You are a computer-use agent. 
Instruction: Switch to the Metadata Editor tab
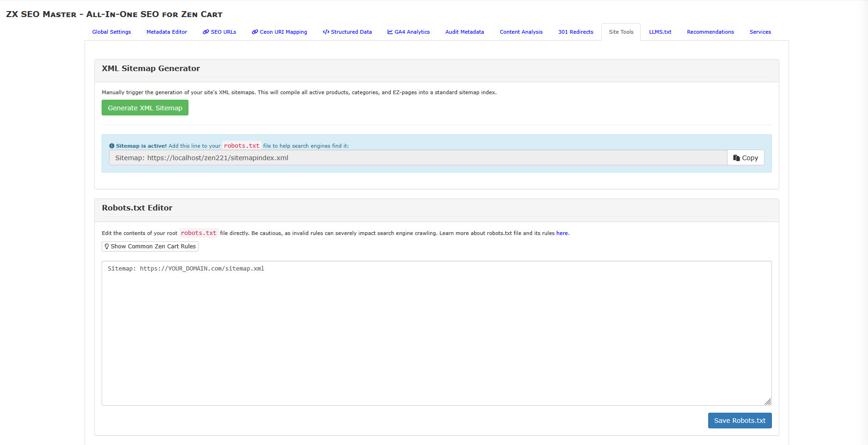(167, 32)
